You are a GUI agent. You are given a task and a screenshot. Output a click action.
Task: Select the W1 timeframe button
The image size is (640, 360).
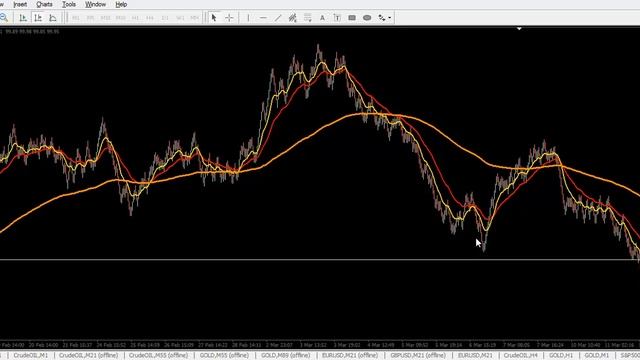click(180, 18)
